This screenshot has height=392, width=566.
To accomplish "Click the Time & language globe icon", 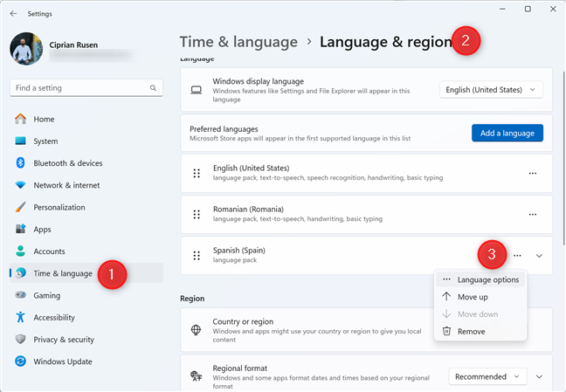I will [x=21, y=273].
